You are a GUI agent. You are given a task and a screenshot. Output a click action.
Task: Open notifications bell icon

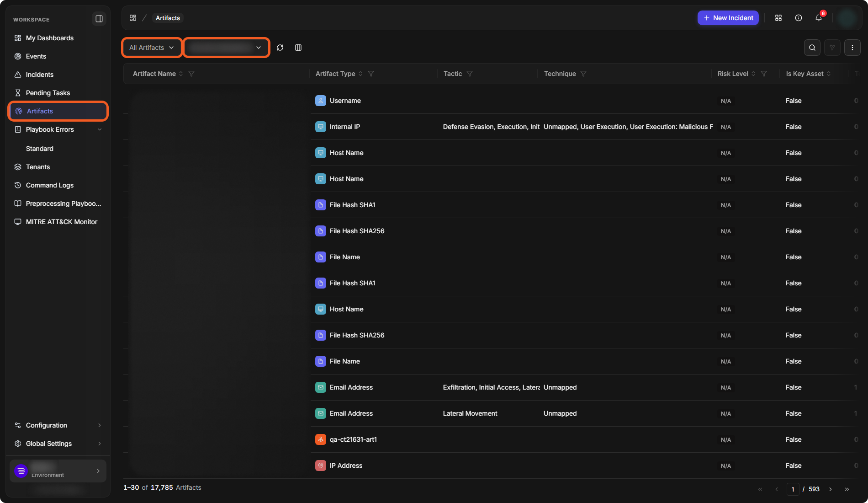819,18
